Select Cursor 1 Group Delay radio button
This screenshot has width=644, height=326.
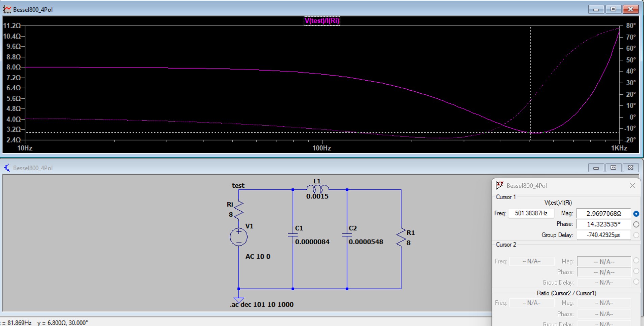(x=636, y=235)
